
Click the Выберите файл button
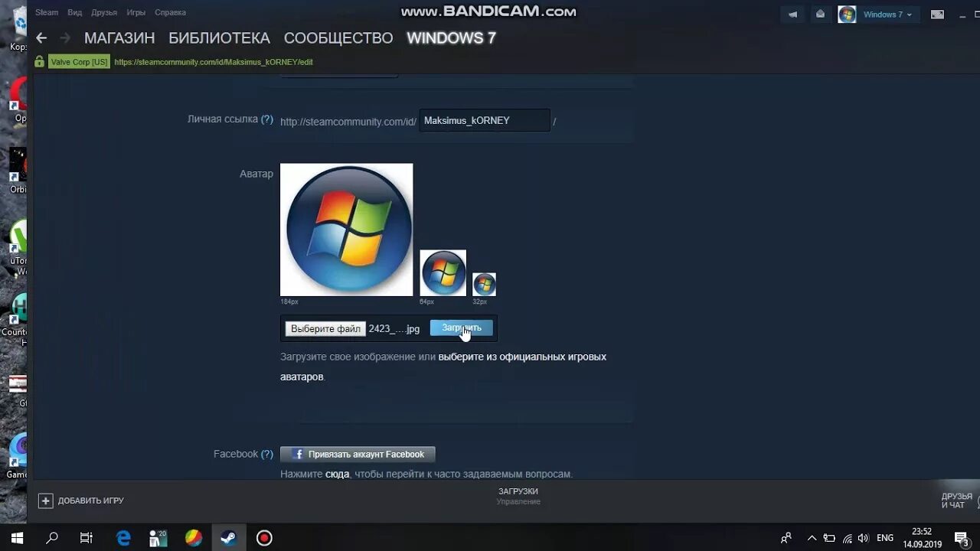click(325, 328)
